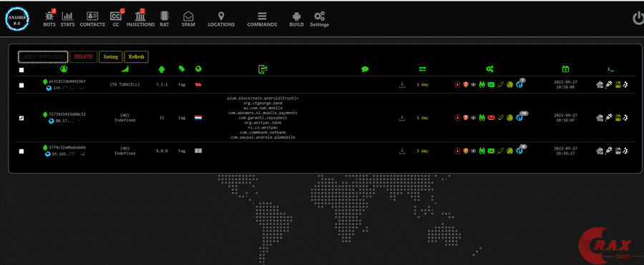Click the org.stgeorge.bank entry
The width and height of the screenshot is (644, 265).
pyautogui.click(x=263, y=103)
